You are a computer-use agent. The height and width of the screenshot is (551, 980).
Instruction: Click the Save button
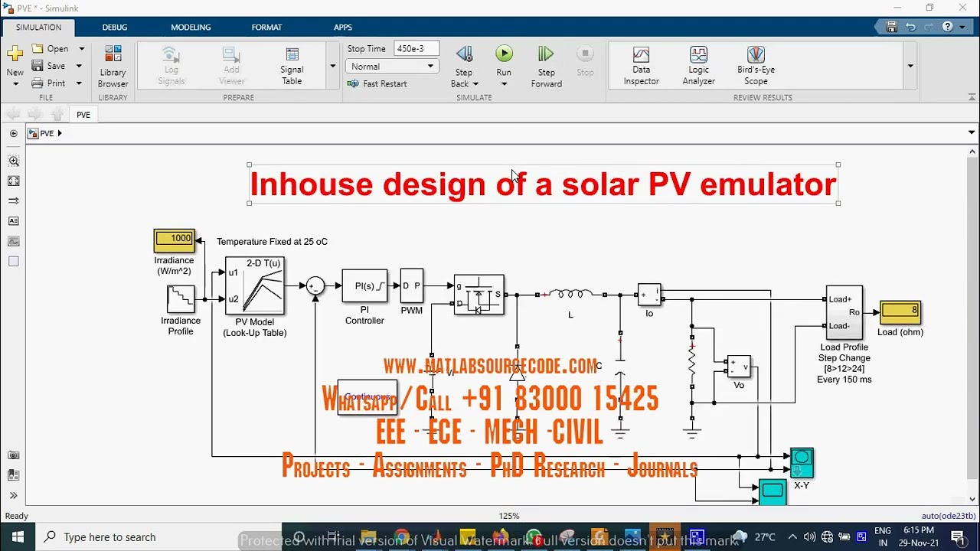click(49, 66)
